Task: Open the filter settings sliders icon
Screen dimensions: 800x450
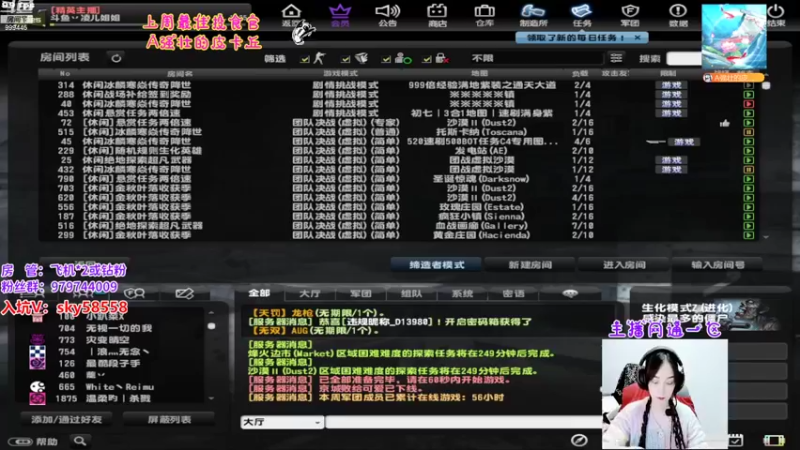Action: tap(616, 58)
